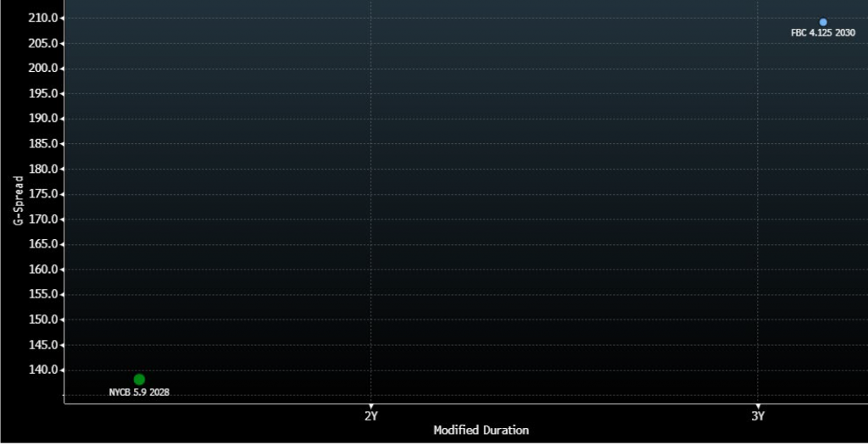The height and width of the screenshot is (445, 868).
Task: Click the 150.0 y-axis value
Action: pyautogui.click(x=42, y=320)
